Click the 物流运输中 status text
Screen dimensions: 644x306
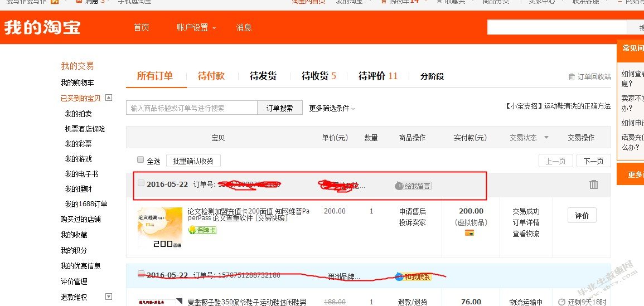pos(526,302)
